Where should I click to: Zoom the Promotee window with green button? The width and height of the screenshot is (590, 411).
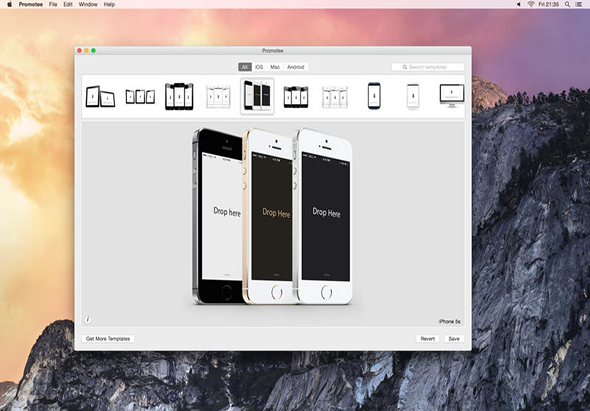coord(93,50)
